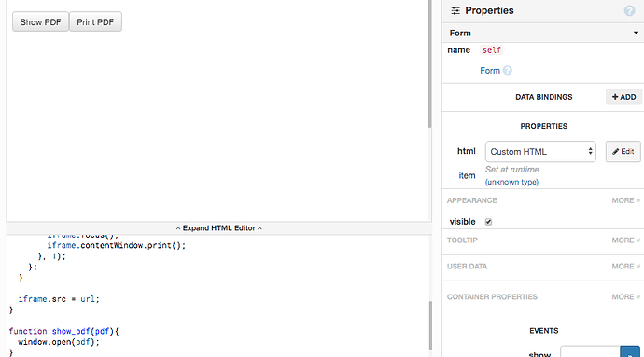The height and width of the screenshot is (357, 644).
Task: Click the (unknown type) item link
Action: point(511,182)
